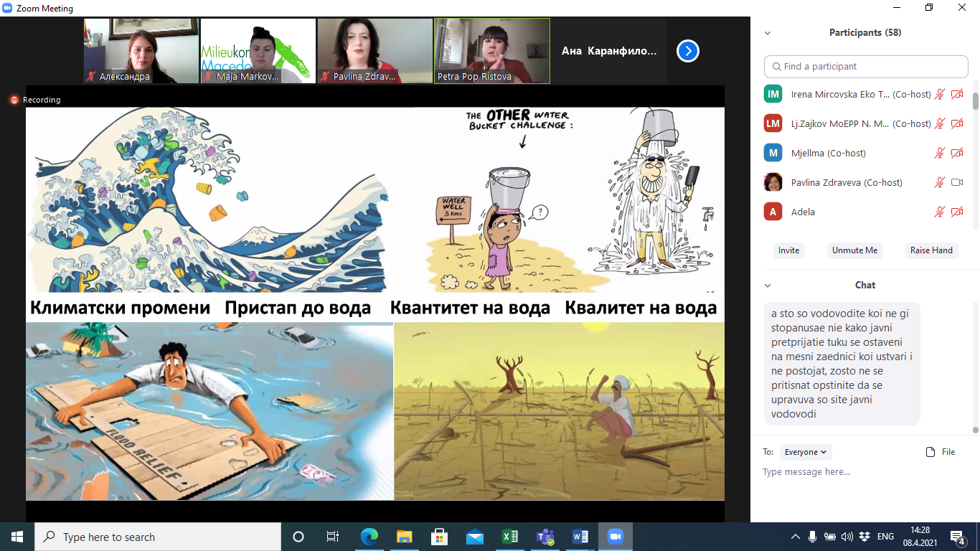Open the notifications action center
The image size is (980, 551).
pos(958,537)
